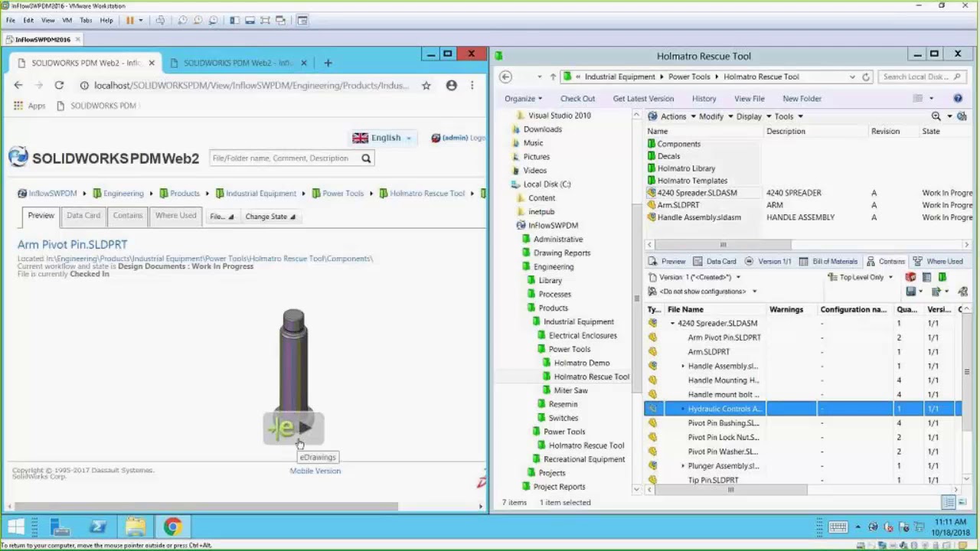Pause the VM with VMware pause button
Viewport: 980px width, 551px height.
129,21
